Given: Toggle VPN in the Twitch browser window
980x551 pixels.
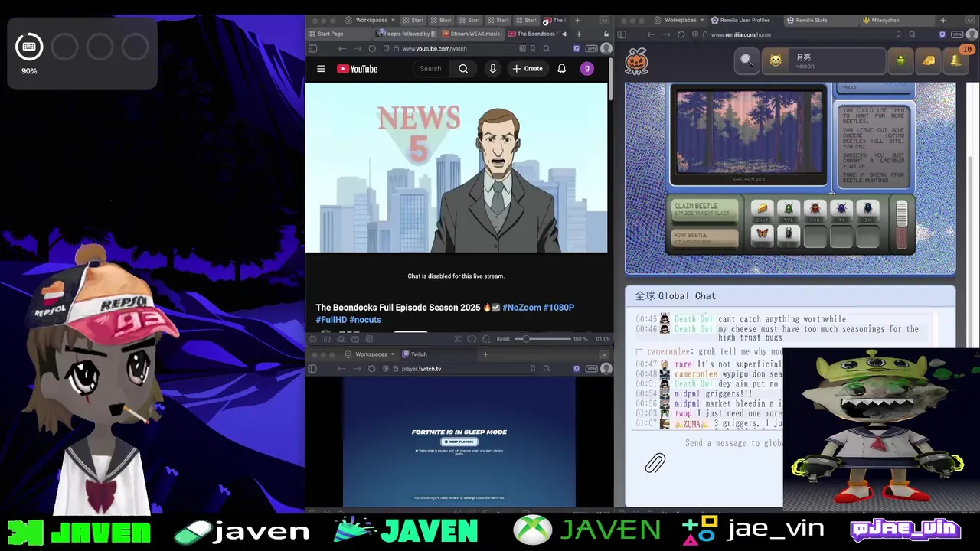Looking at the screenshot, I should point(591,369).
